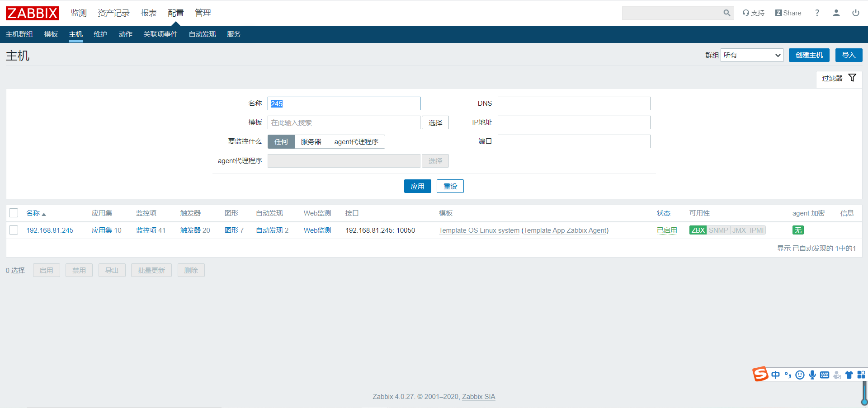Click Sogou microphone voice input
The width and height of the screenshot is (868, 408).
812,375
